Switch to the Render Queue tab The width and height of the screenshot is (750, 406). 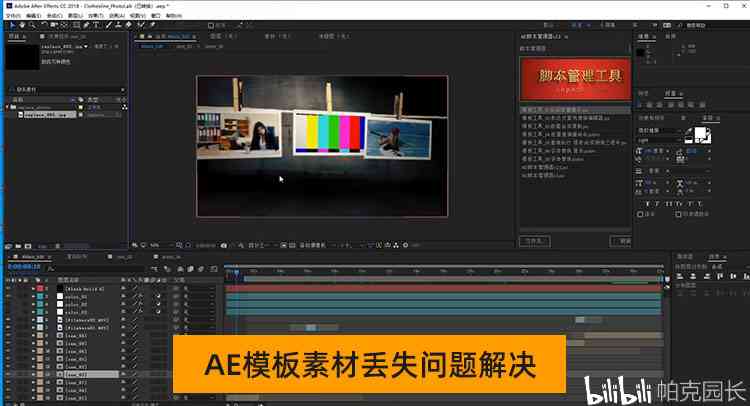(x=77, y=257)
